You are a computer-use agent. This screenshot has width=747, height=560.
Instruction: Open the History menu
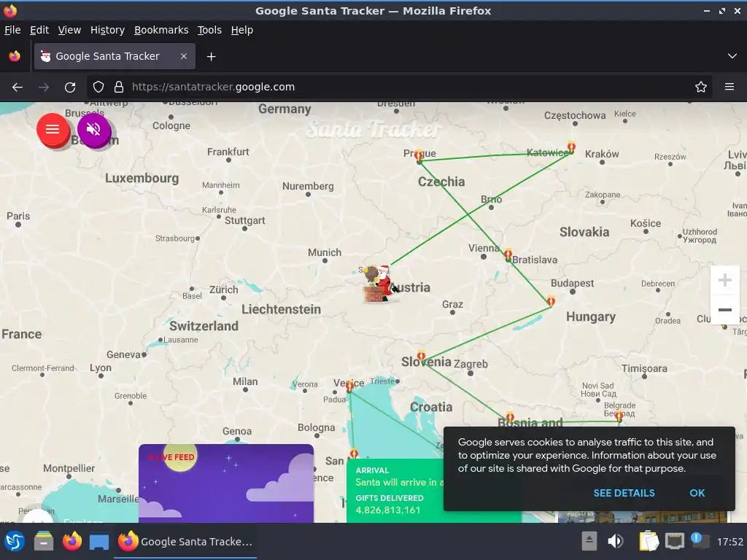click(107, 30)
